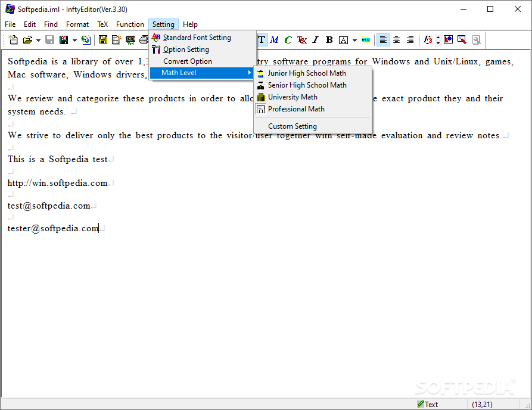Click the tester@softpedia.com line
This screenshot has width=532, height=410.
(53, 228)
